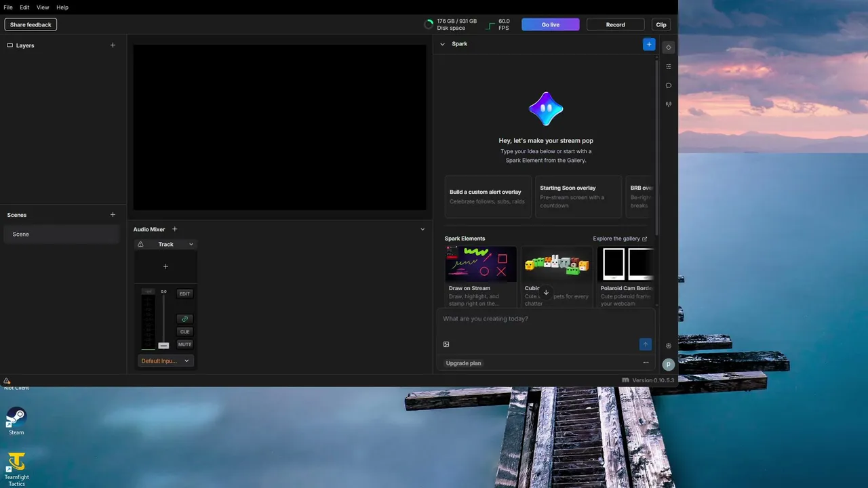Click Upgrade plan
This screenshot has height=488, width=868.
(464, 363)
